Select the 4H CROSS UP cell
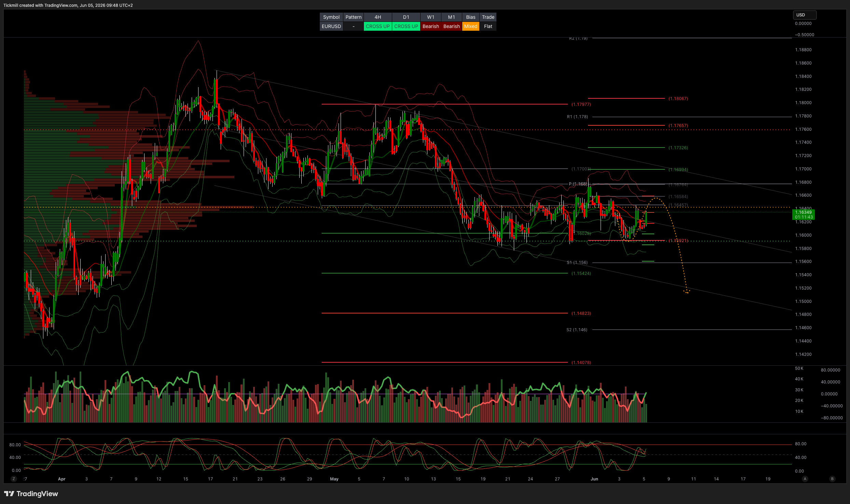This screenshot has width=850, height=504. [378, 26]
